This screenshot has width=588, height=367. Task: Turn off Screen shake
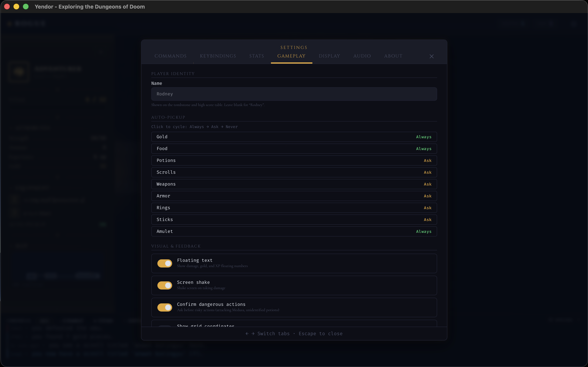[x=165, y=285]
